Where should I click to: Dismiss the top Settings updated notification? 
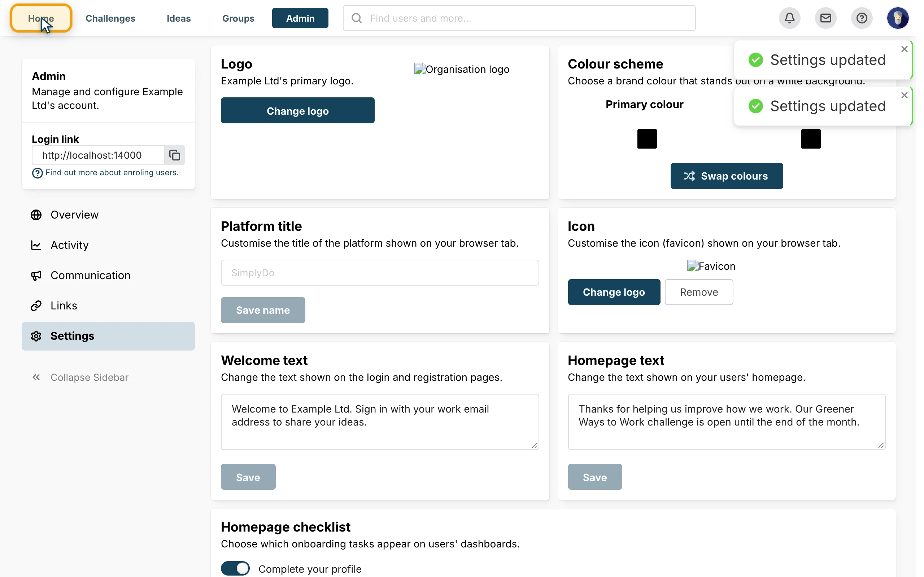(x=904, y=49)
